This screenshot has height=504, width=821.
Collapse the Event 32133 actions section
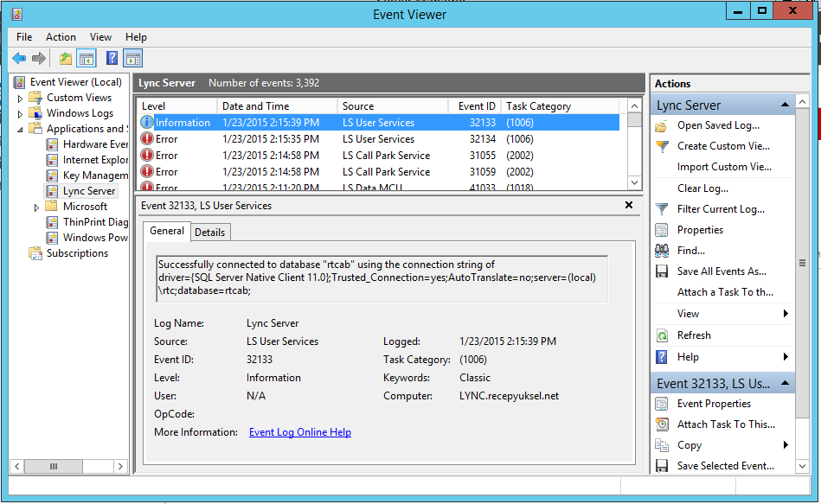click(x=785, y=383)
